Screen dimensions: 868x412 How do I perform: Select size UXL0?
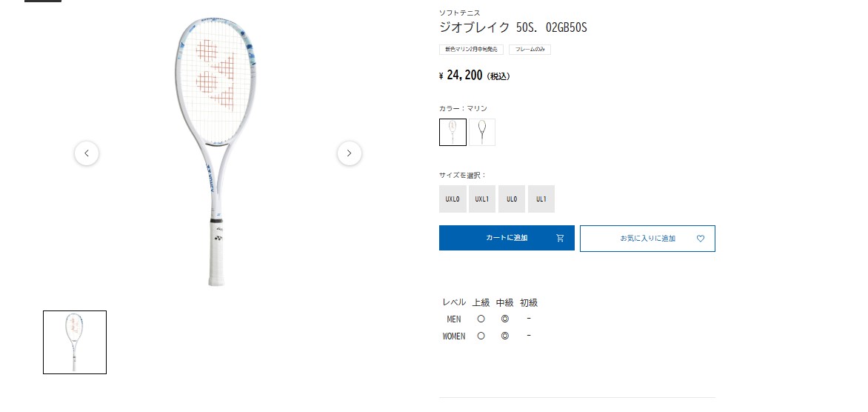[453, 199]
